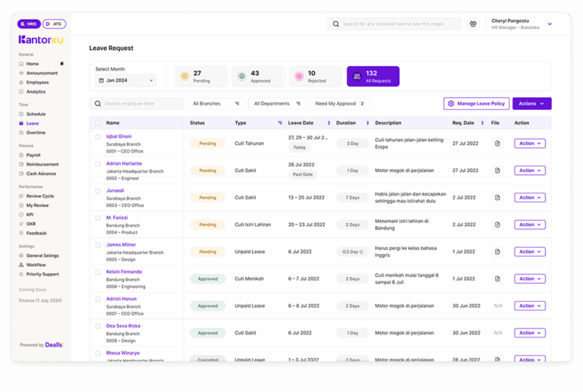The width and height of the screenshot is (583, 392).
Task: Sort by Leave Date column arrows
Action: tap(329, 123)
